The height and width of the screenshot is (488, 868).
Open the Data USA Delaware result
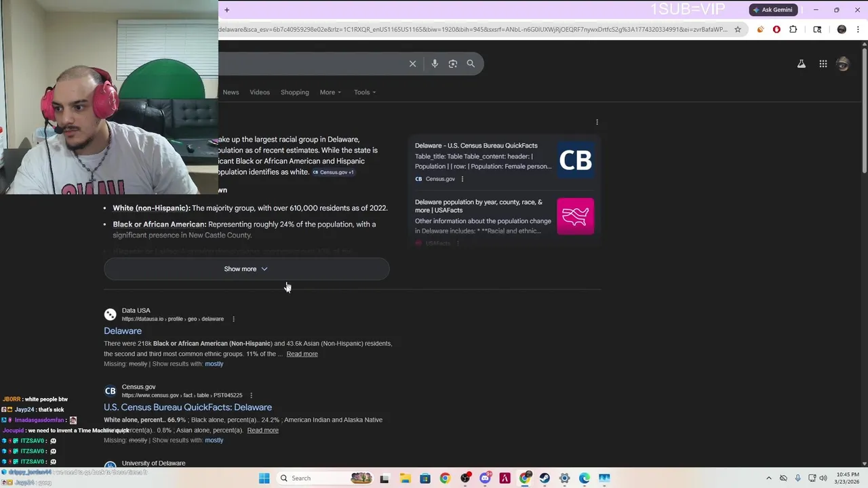pos(123,331)
